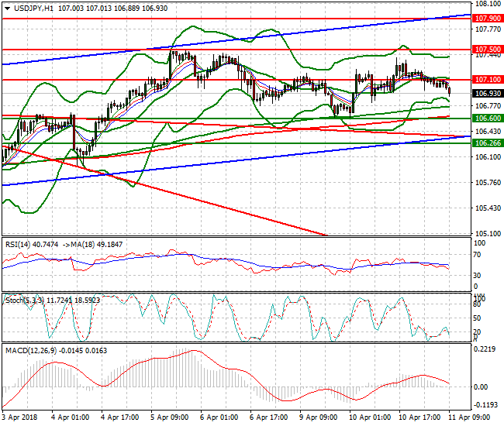The width and height of the screenshot is (504, 426).
Task: Click the 105.100 price scale value
Action: (488, 233)
